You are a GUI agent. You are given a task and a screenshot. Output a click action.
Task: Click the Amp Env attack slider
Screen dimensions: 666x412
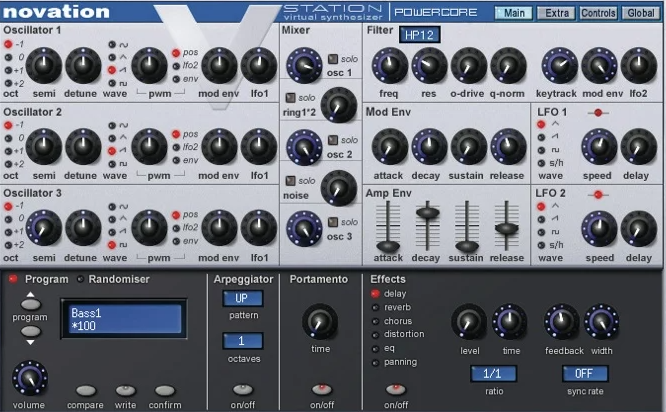tap(388, 246)
